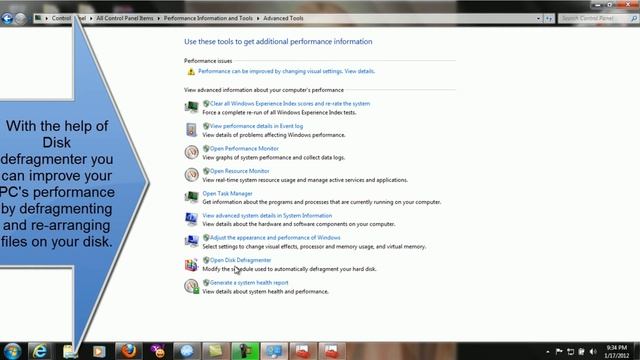Screen dimensions: 640x360
Task: Click inside Search Control Panel box
Action: pos(594,18)
